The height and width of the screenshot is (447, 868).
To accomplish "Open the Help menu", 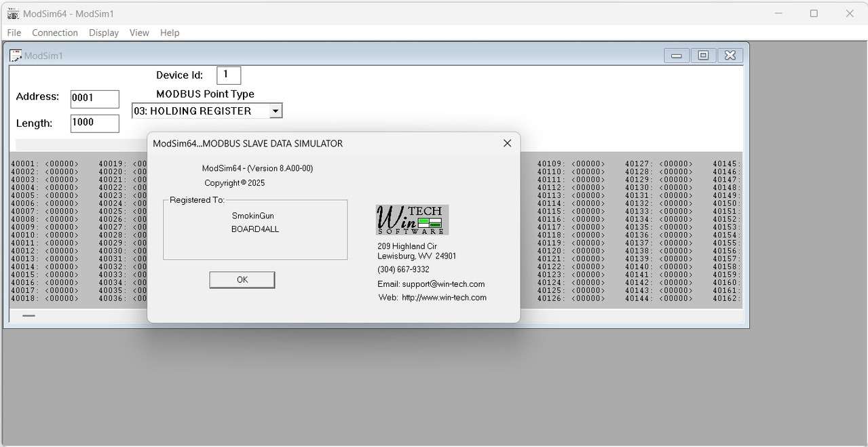I will (x=170, y=33).
